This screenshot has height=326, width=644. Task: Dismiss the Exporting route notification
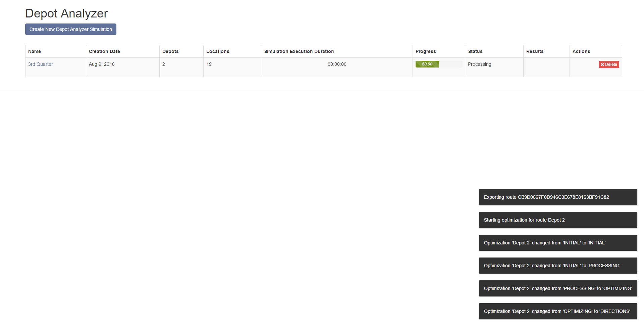pyautogui.click(x=557, y=197)
